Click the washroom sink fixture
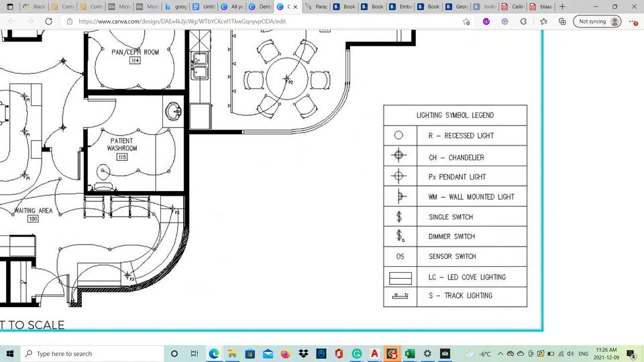 (x=173, y=111)
